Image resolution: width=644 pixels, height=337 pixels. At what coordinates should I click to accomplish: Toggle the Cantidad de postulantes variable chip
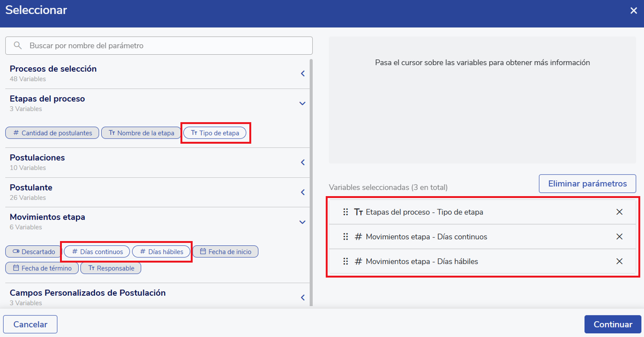coord(52,133)
